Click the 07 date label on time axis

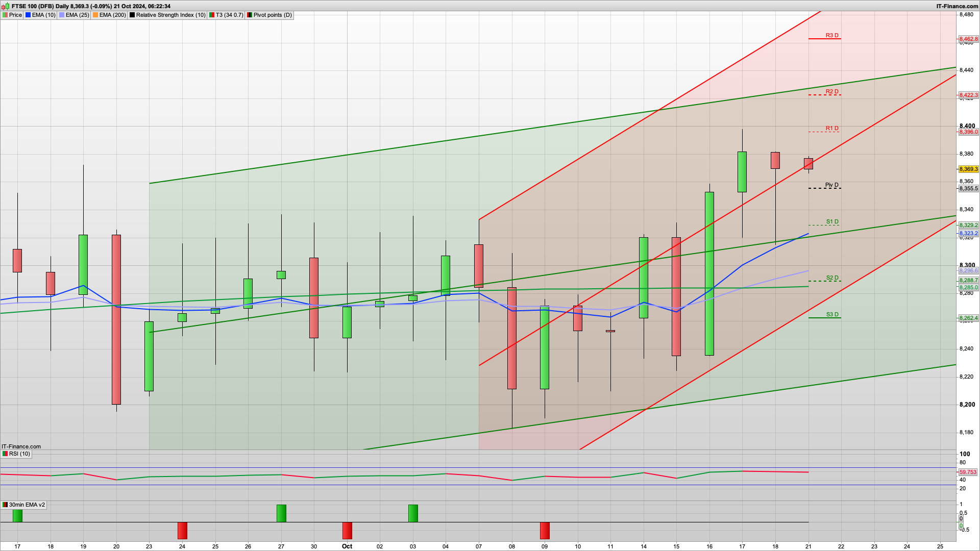pyautogui.click(x=479, y=546)
